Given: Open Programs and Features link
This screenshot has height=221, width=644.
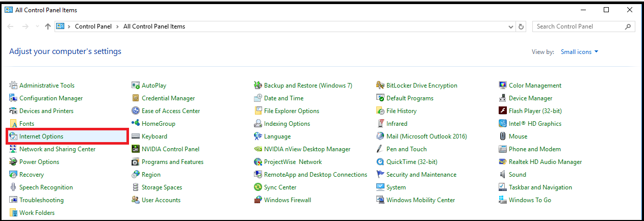Looking at the screenshot, I should [x=172, y=162].
